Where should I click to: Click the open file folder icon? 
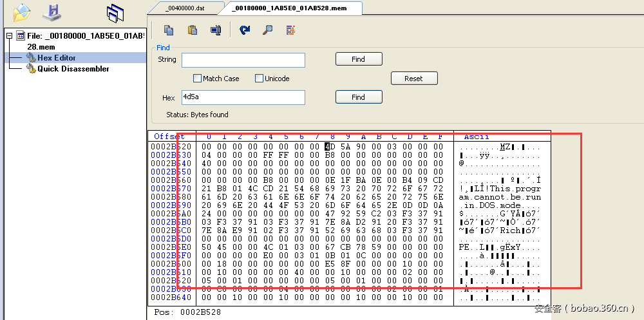tap(22, 12)
